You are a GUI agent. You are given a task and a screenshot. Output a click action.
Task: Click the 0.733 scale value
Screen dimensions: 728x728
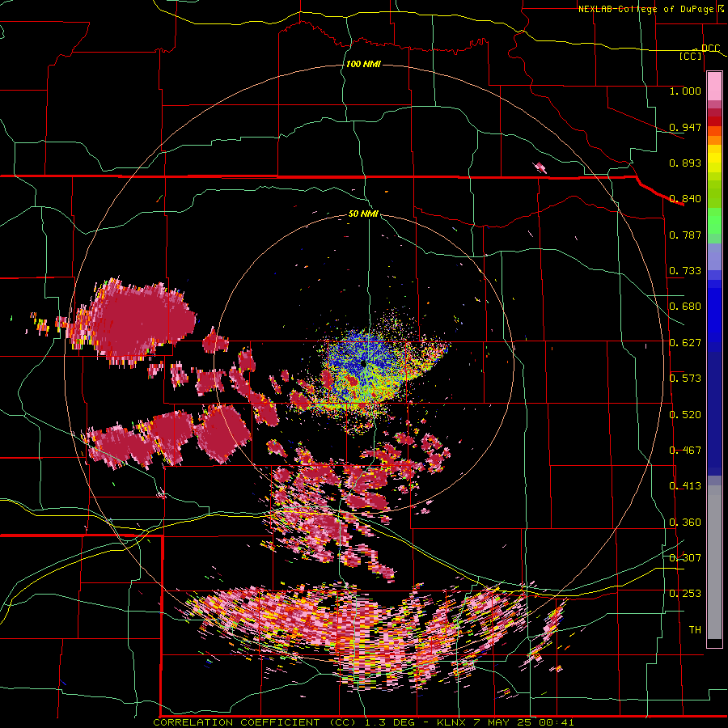coord(685,271)
